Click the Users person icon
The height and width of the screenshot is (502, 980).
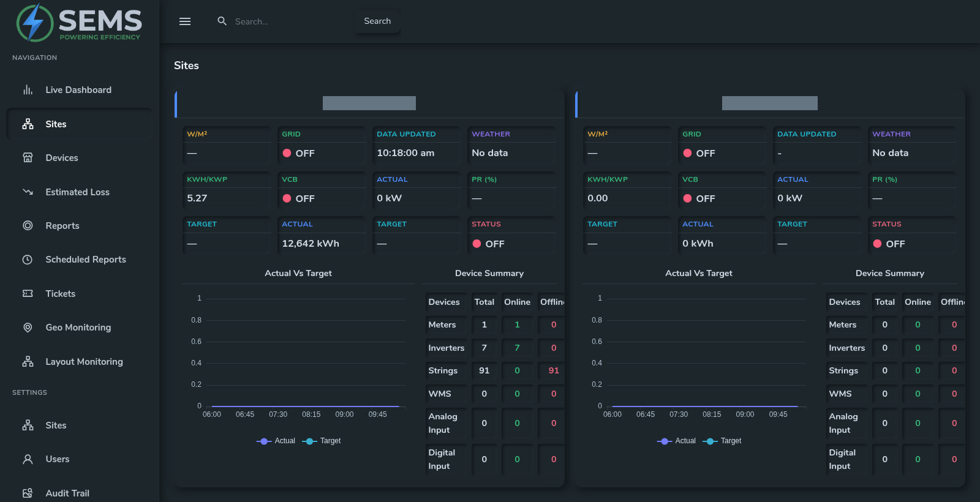tap(28, 459)
